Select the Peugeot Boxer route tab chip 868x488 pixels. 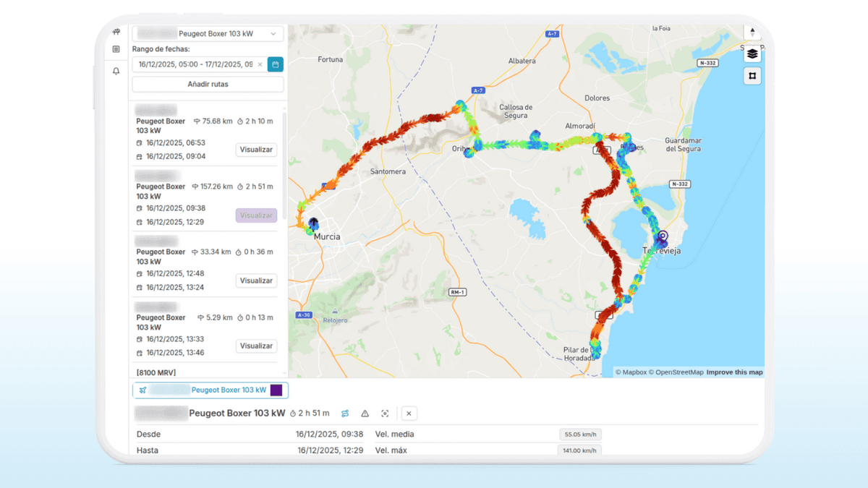[x=210, y=390]
